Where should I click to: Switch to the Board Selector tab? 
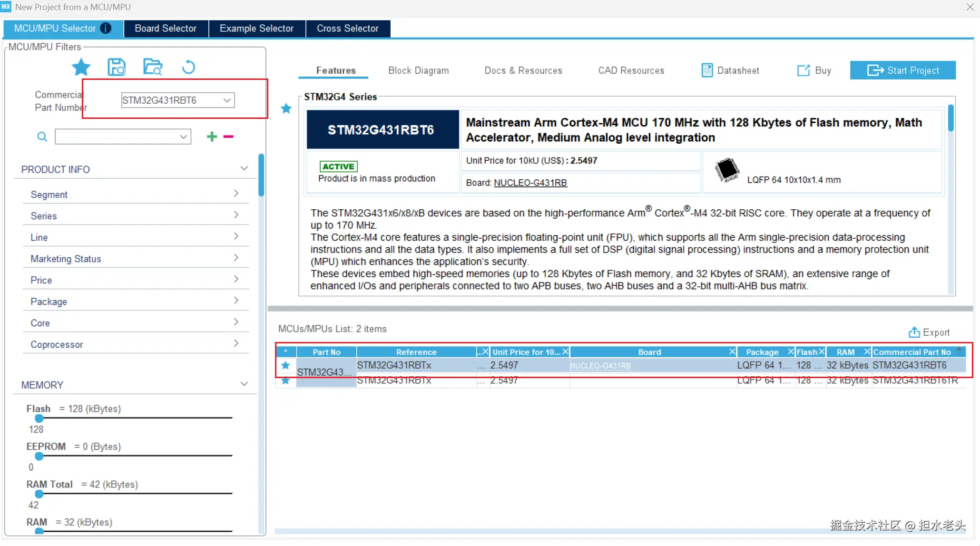point(166,29)
